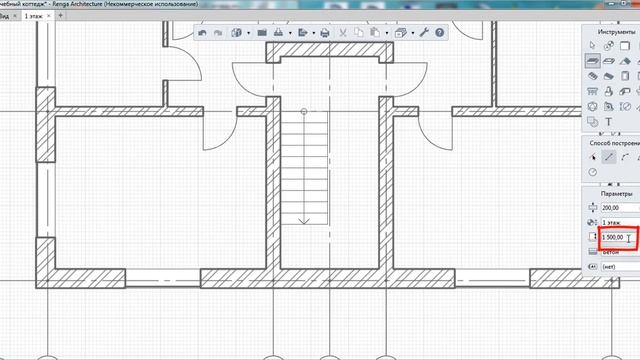Close the 1 этаж tab

(x=49, y=16)
